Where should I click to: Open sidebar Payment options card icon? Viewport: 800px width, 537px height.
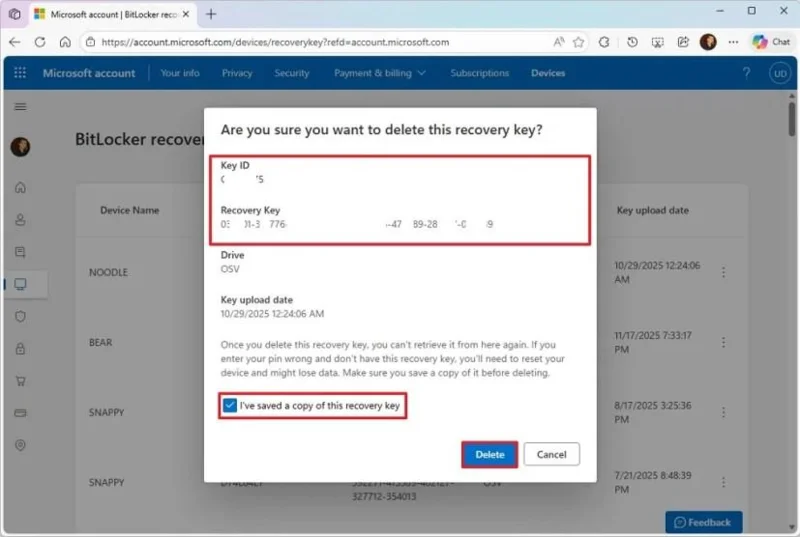coord(20,413)
